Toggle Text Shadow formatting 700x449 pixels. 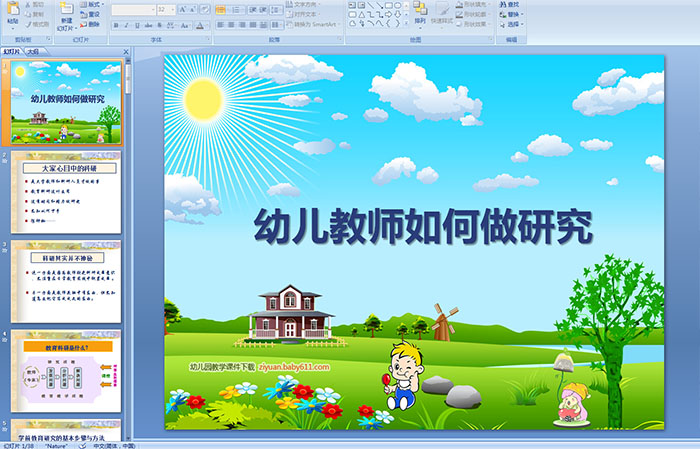pos(159,25)
